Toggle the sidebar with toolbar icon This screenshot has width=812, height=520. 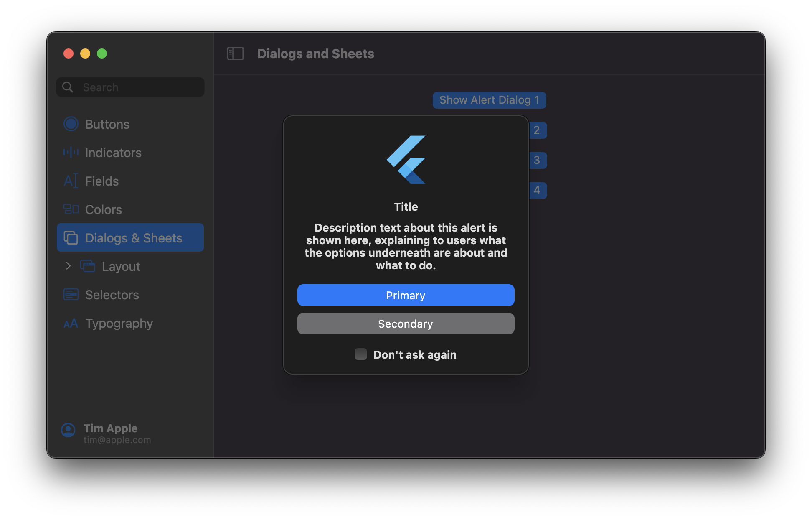(235, 54)
